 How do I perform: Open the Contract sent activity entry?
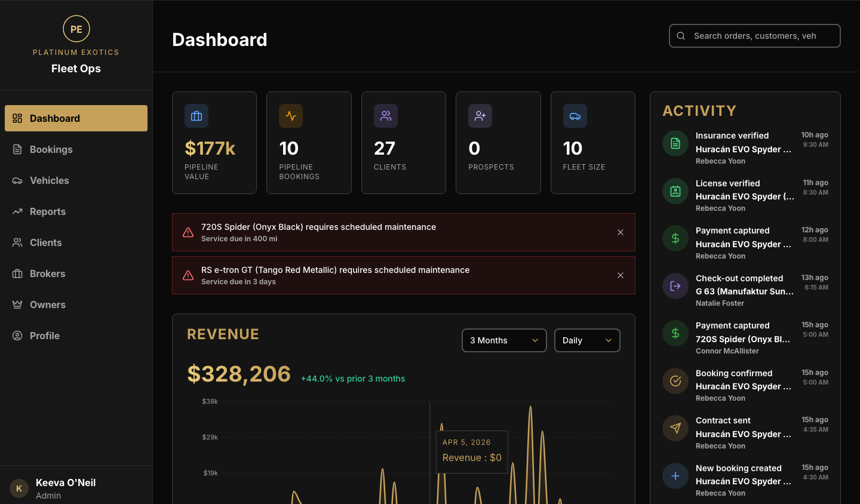tap(745, 433)
